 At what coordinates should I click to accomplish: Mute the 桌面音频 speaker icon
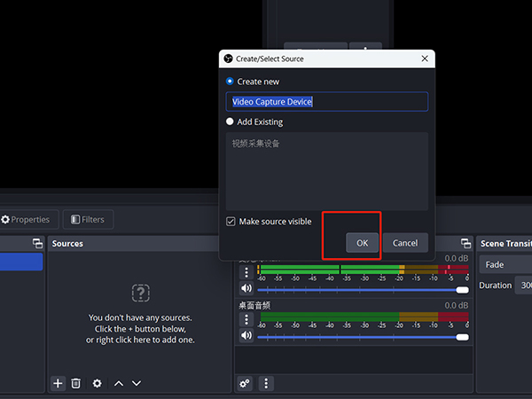246,337
